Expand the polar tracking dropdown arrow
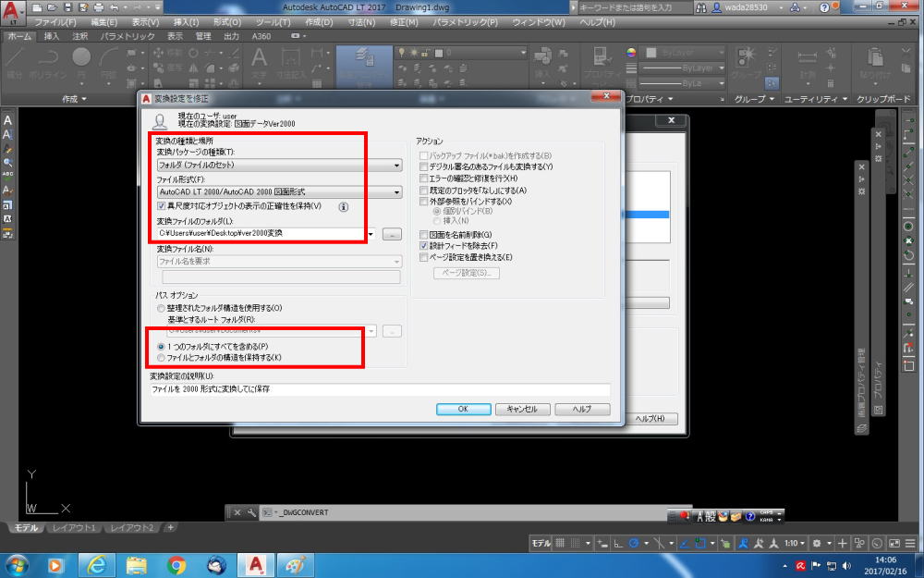This screenshot has width=924, height=578. click(647, 543)
